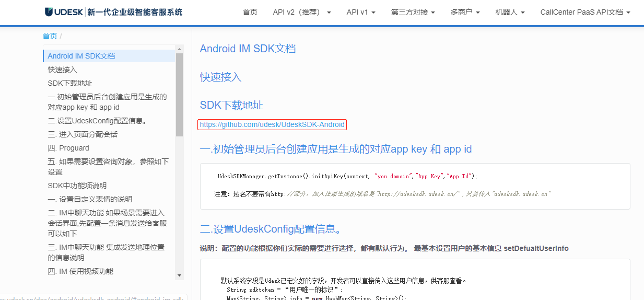Open 多商户 dropdown menu

pyautogui.click(x=465, y=12)
